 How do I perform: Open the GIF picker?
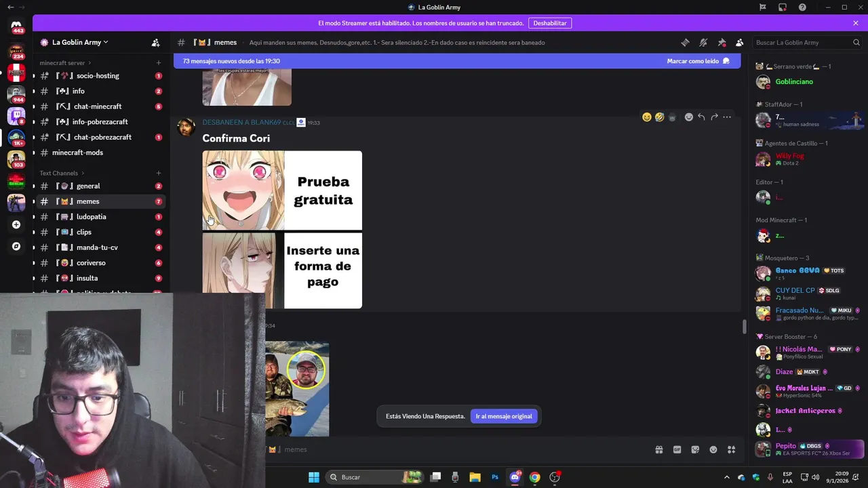pyautogui.click(x=677, y=449)
